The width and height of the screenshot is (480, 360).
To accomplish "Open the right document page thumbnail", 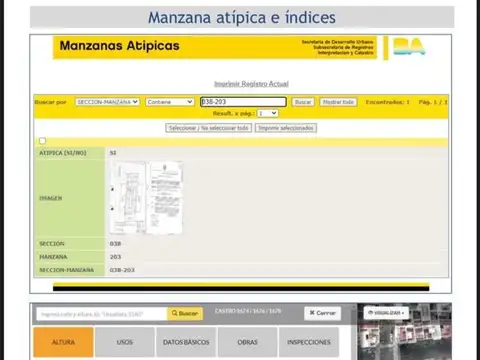I will point(165,197).
